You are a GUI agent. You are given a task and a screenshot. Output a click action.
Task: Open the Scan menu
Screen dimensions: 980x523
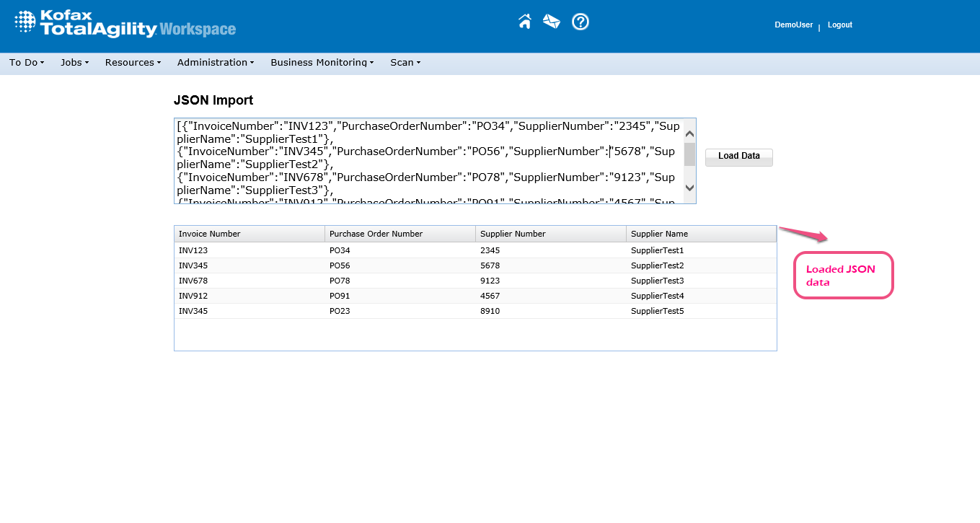click(x=405, y=63)
